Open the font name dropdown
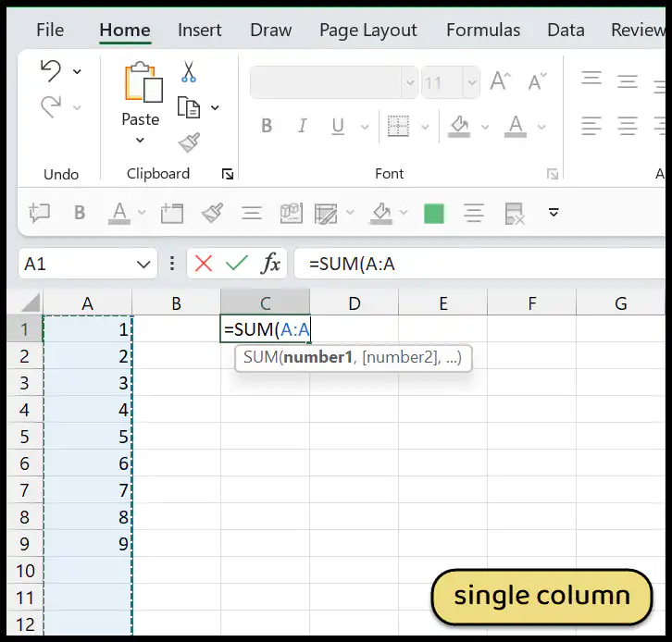The image size is (672, 642). pyautogui.click(x=410, y=82)
